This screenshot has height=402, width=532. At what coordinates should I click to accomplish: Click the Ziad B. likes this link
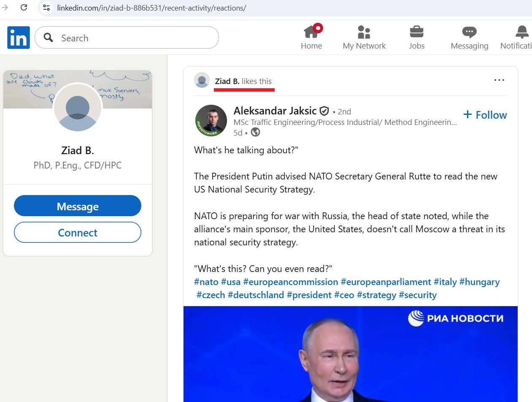[244, 81]
